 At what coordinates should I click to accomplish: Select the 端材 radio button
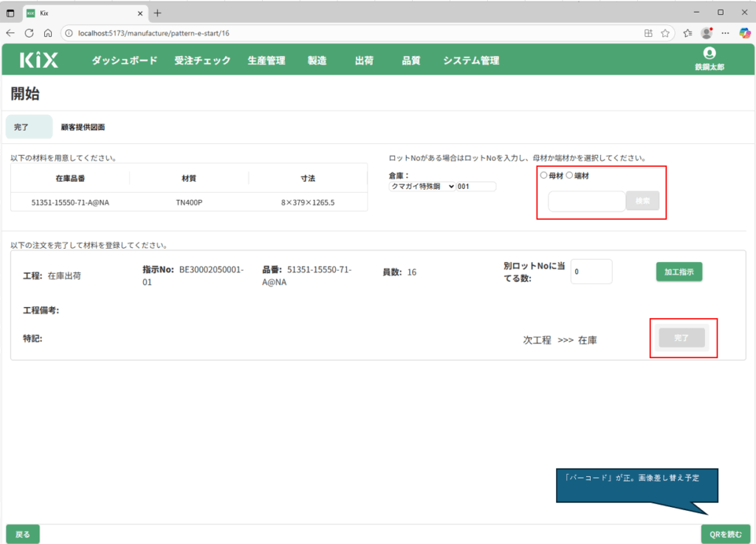[x=569, y=176]
